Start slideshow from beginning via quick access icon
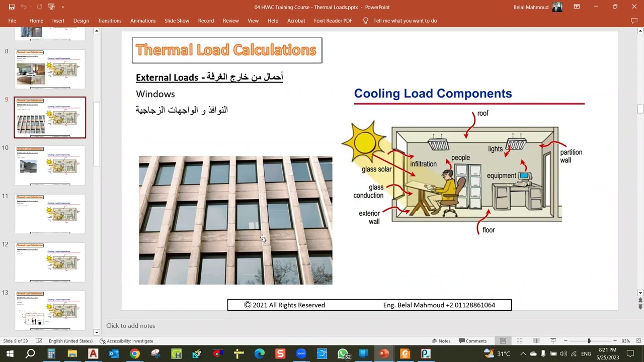This screenshot has height=362, width=644. pos(51,7)
